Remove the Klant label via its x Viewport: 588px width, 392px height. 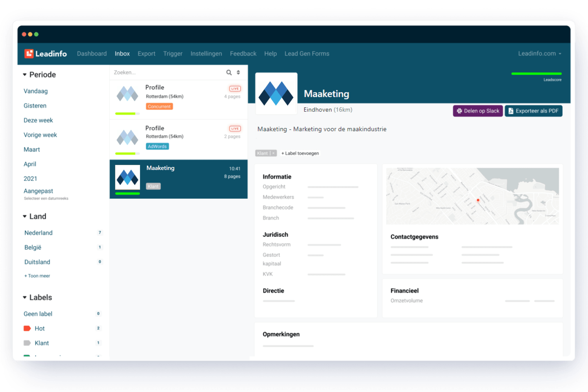coord(274,153)
